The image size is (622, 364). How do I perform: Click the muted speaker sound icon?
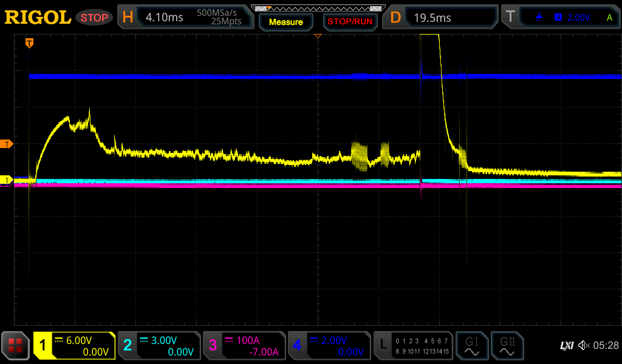[x=584, y=345]
